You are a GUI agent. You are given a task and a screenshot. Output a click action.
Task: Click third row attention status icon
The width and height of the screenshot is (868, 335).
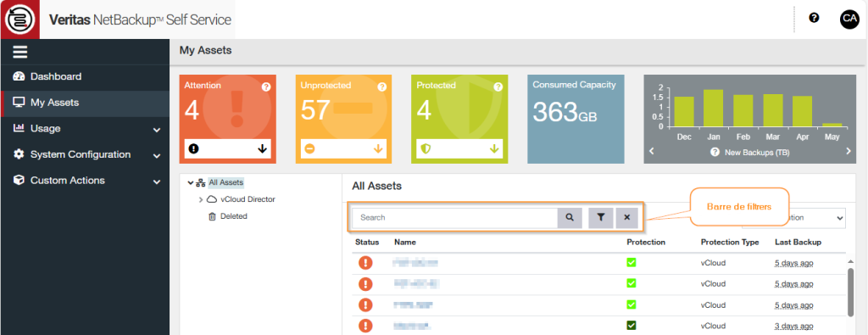[x=365, y=305]
